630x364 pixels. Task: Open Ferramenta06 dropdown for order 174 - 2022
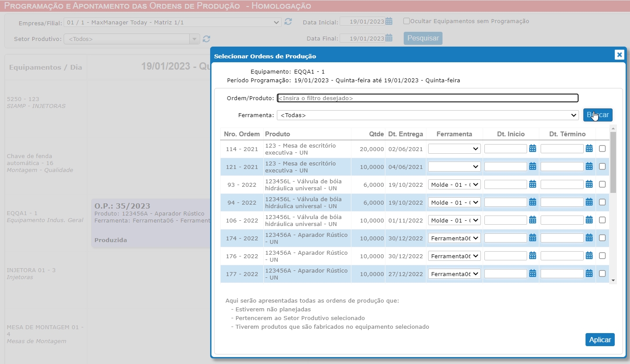454,238
